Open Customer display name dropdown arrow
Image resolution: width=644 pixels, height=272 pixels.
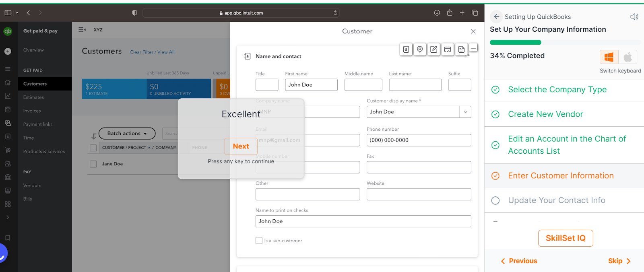pos(465,112)
